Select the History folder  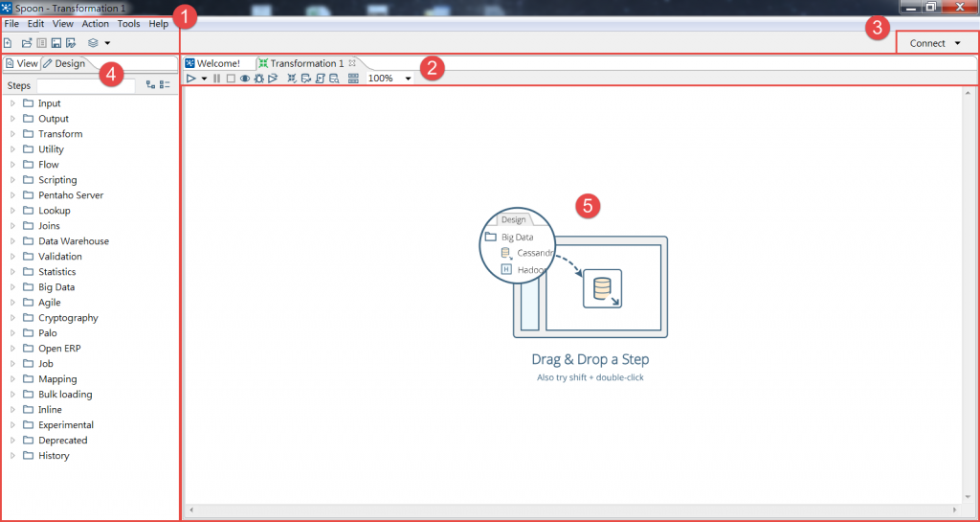[x=46, y=456]
